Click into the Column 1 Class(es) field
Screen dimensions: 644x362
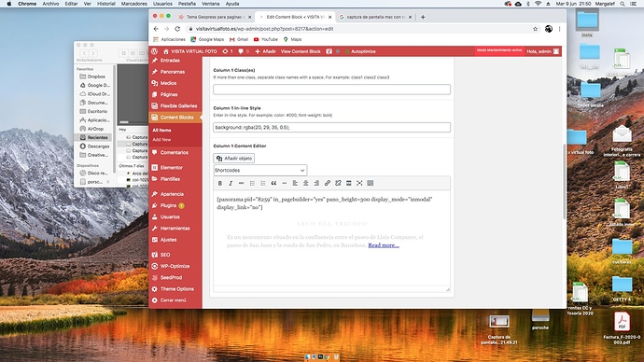click(332, 90)
